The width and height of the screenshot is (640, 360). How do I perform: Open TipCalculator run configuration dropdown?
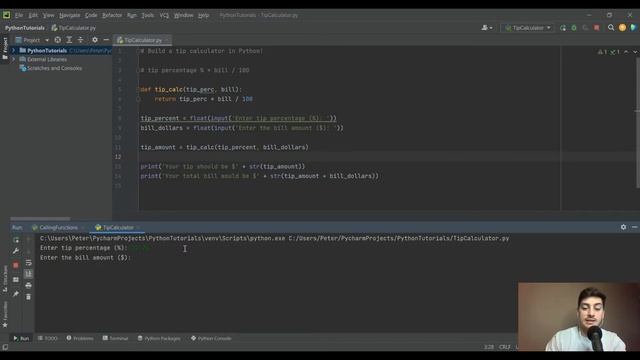coord(528,28)
